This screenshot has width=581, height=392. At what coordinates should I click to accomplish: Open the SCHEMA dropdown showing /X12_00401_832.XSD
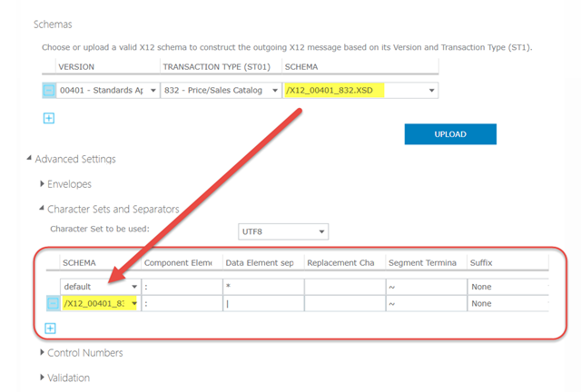[x=359, y=90]
